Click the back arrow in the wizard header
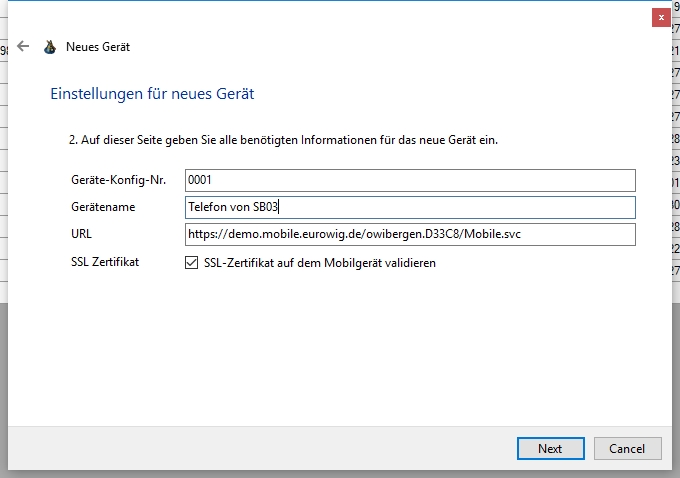Image resolution: width=680 pixels, height=478 pixels. 23,46
